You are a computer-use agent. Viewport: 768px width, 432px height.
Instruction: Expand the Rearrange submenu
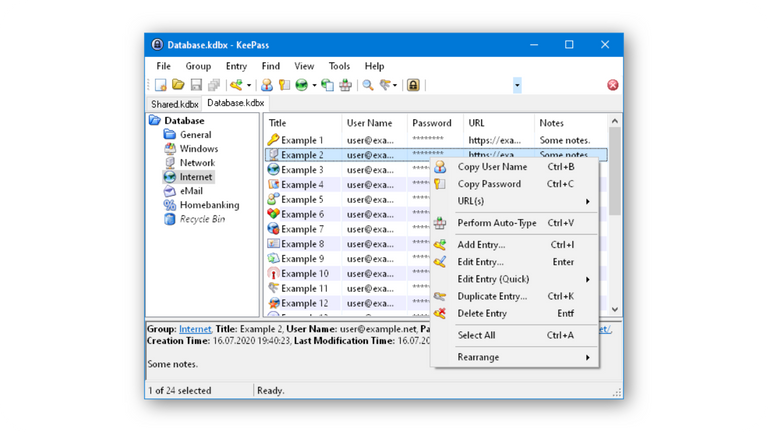point(515,358)
